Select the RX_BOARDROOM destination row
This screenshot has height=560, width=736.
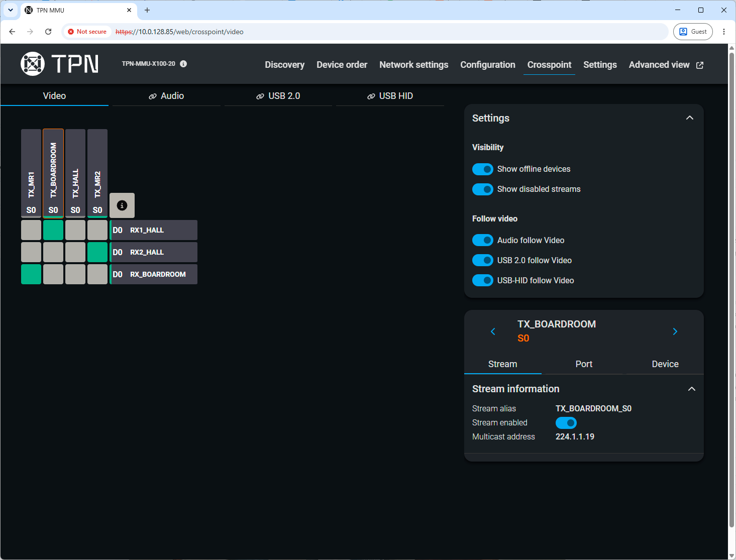click(x=154, y=274)
